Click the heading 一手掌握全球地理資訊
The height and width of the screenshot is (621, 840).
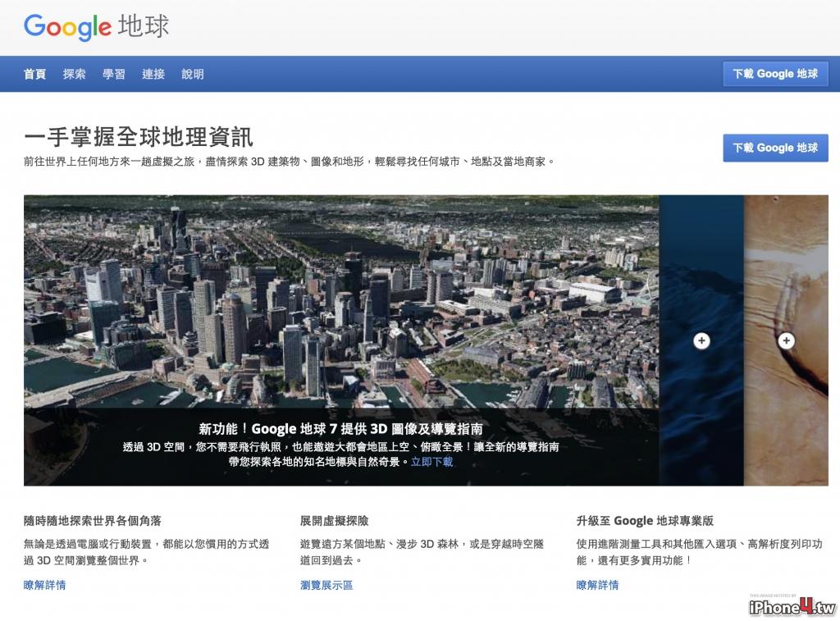(138, 137)
